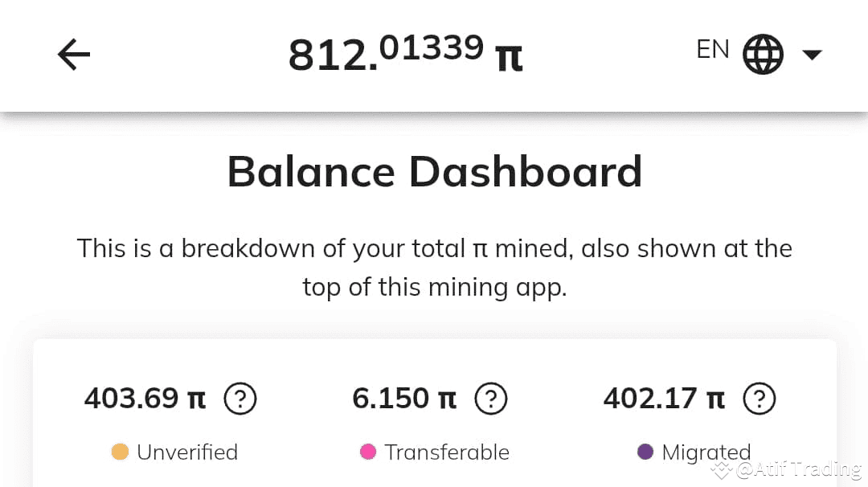
Task: Click the orange Unverified color dot
Action: pos(120,452)
